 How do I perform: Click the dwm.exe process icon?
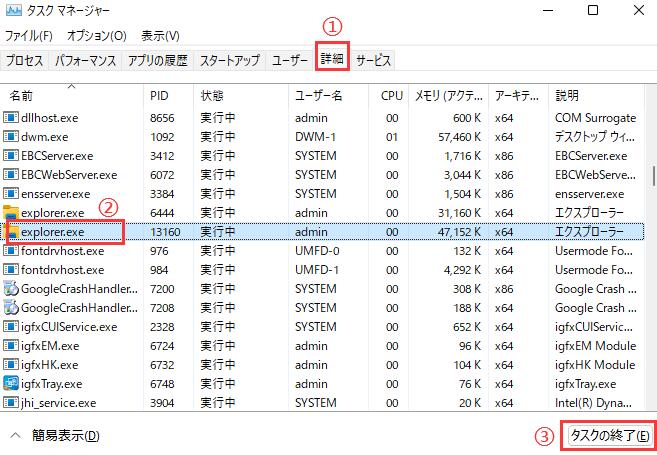pos(11,137)
